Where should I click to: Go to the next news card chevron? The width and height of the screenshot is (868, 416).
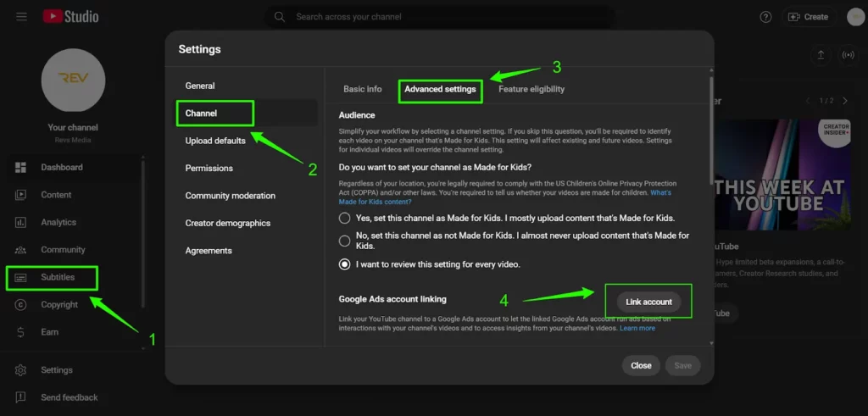[x=845, y=101]
